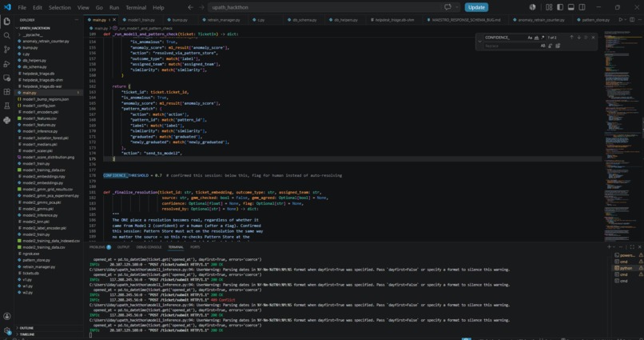This screenshot has height=340, width=644.
Task: Switch to the DEBUG CONSOLE tab
Action: click(149, 247)
